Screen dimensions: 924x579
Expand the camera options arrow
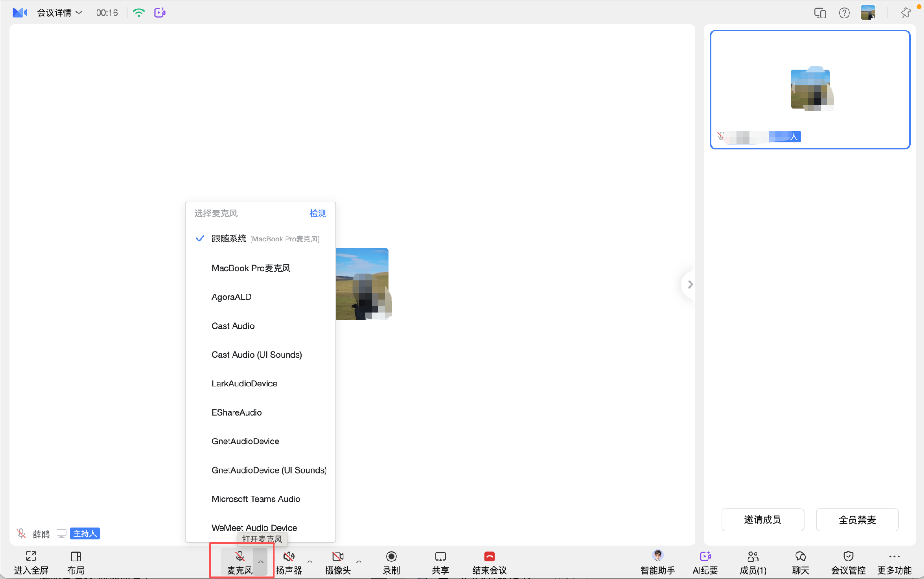(359, 561)
